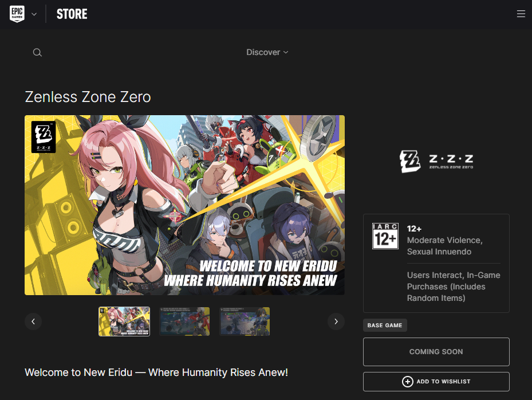Click the plus icon on Add to Wishlist
Screen dimensions: 532x400
tap(406, 382)
